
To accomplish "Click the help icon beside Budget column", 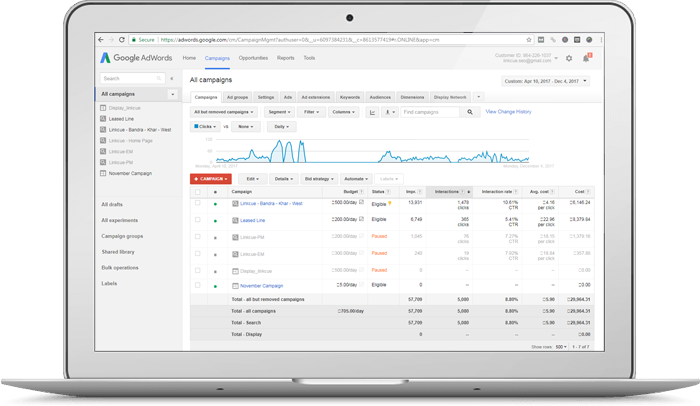I will click(362, 192).
